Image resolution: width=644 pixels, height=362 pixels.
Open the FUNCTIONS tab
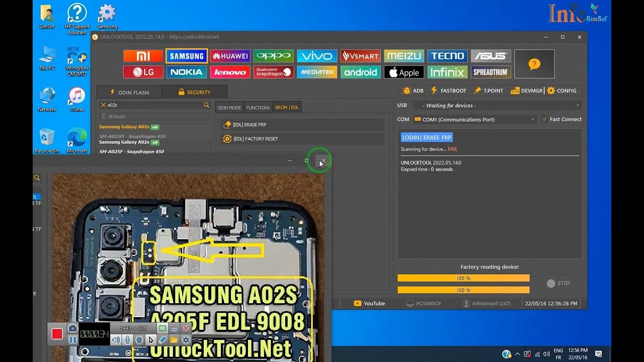pyautogui.click(x=258, y=108)
